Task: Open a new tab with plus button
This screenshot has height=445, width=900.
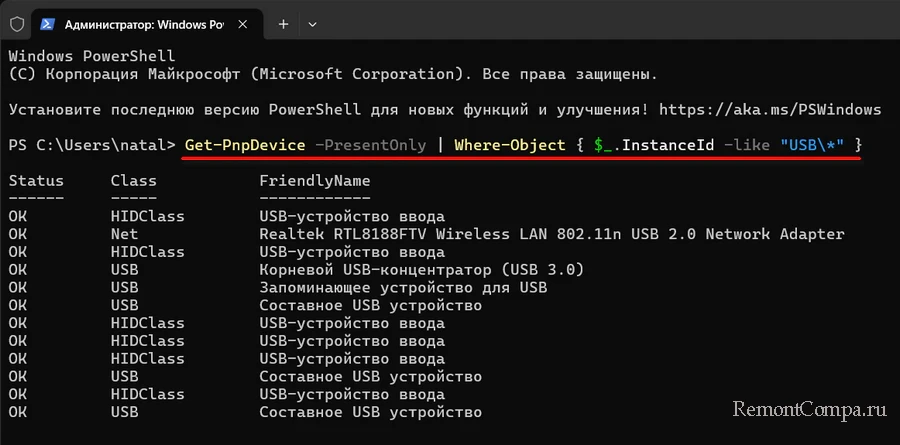Action: [x=283, y=23]
